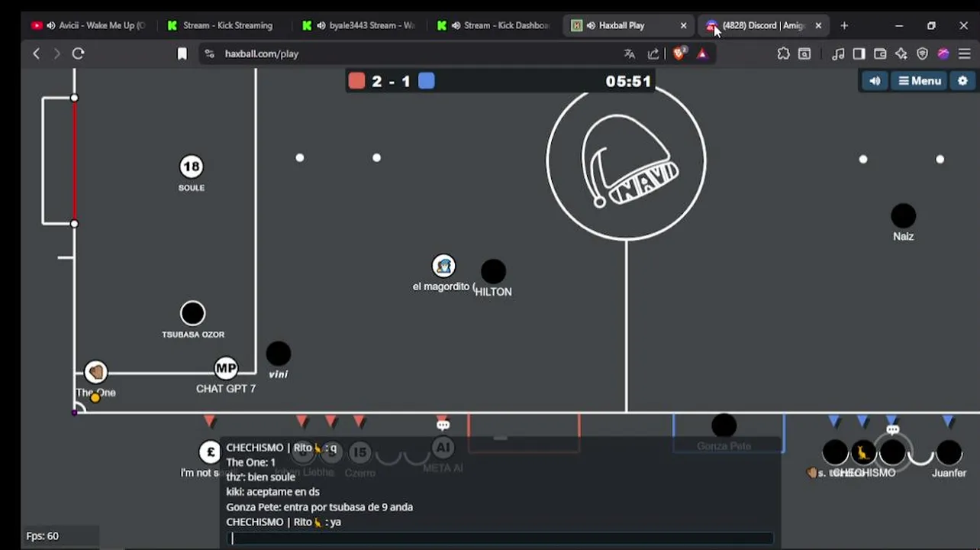
Task: Mute audio icon on Avicii tab
Action: (x=50, y=25)
